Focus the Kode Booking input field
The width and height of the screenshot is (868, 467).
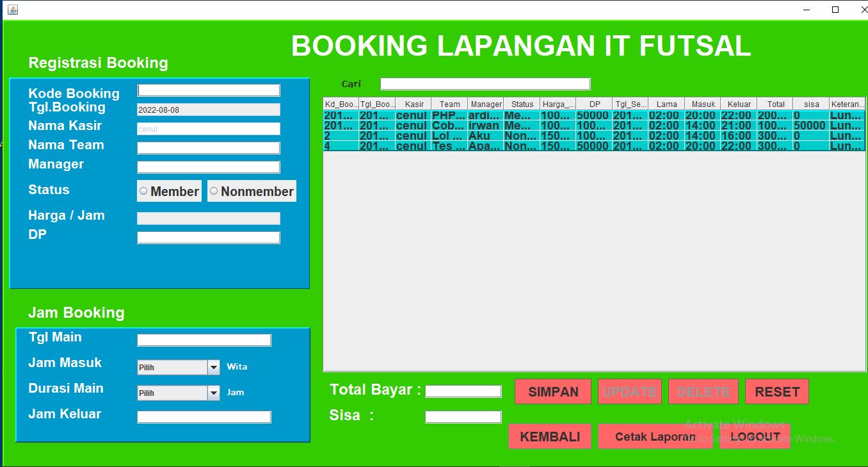click(209, 90)
